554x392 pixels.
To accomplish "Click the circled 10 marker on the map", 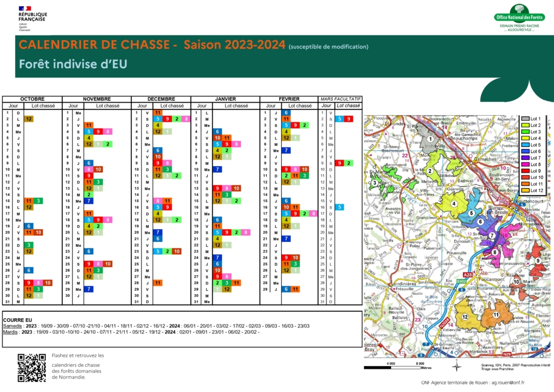I will click(516, 282).
